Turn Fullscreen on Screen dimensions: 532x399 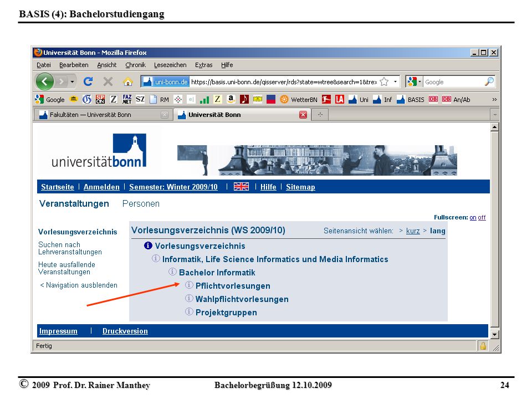(x=473, y=217)
